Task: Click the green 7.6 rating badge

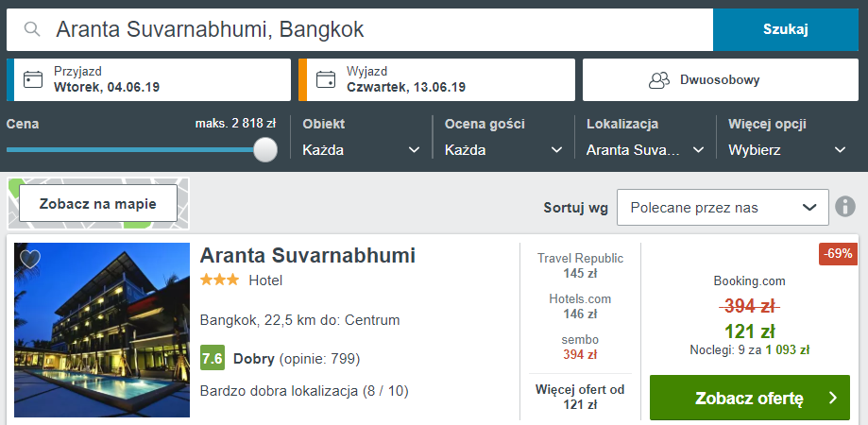Action: click(212, 359)
